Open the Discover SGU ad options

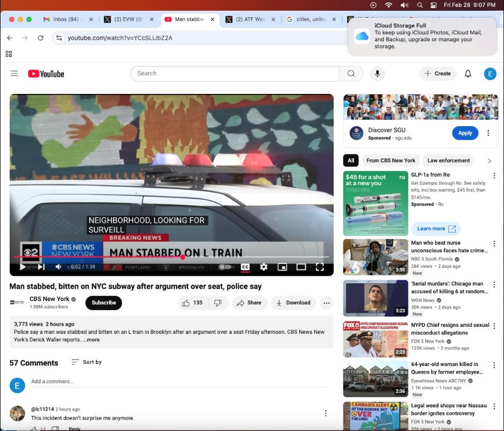[x=488, y=133]
